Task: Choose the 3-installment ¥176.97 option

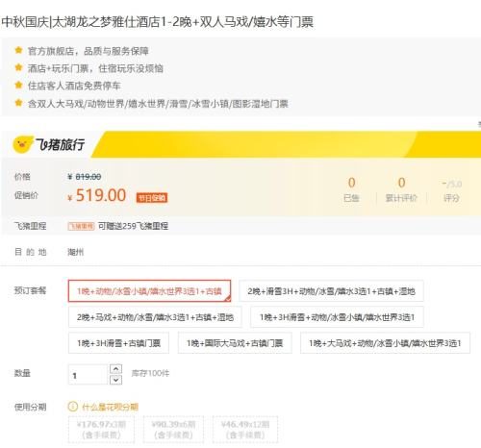Action: pyautogui.click(x=101, y=430)
